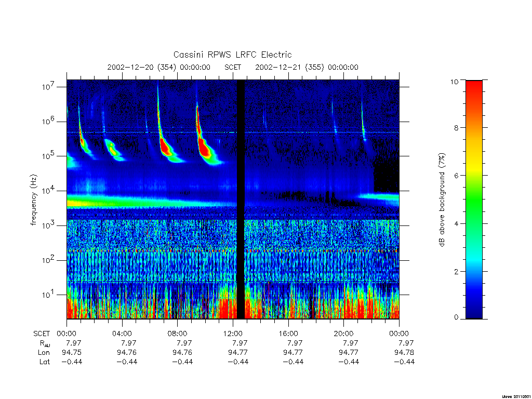532x399 pixels.
Task: Click the longitude 94.76 under 04:00
Action: [127, 353]
